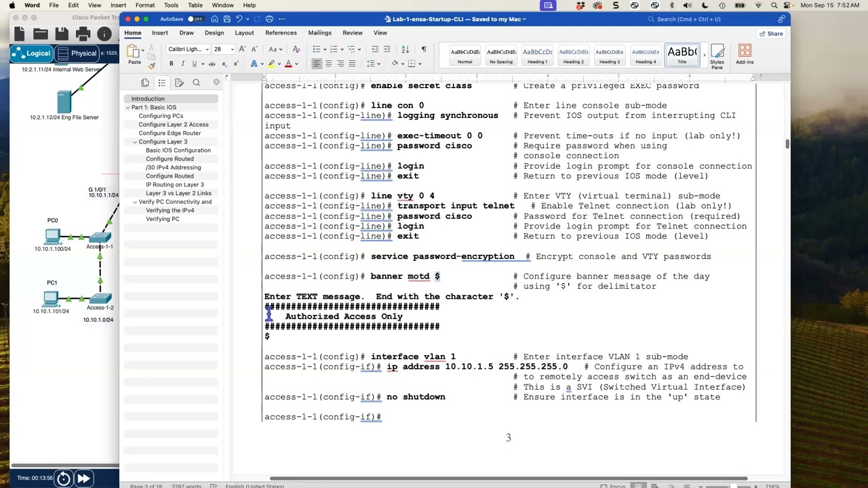Apply Bold formatting
868x488 pixels.
click(x=171, y=64)
